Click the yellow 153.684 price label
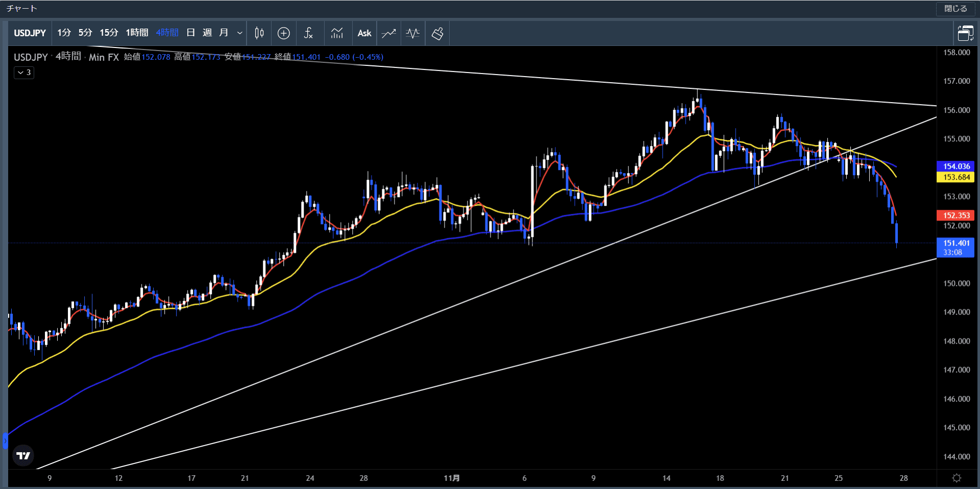The image size is (980, 489). coord(955,177)
